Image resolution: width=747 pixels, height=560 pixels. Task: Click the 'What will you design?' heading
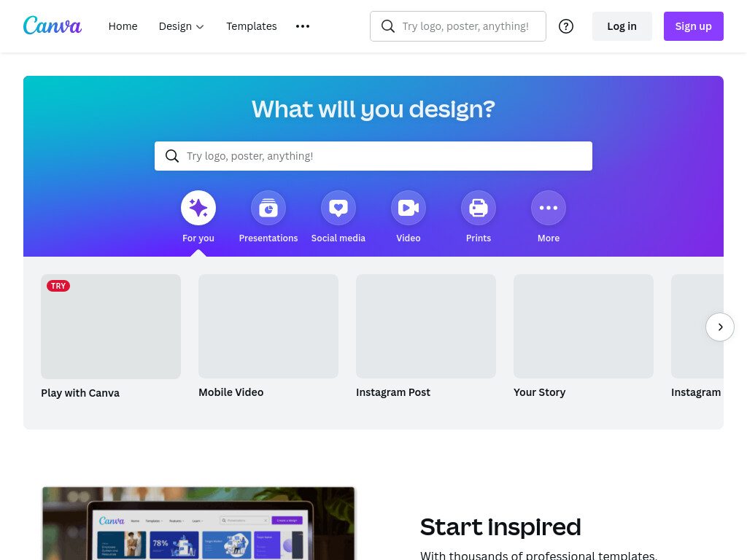pos(373,109)
